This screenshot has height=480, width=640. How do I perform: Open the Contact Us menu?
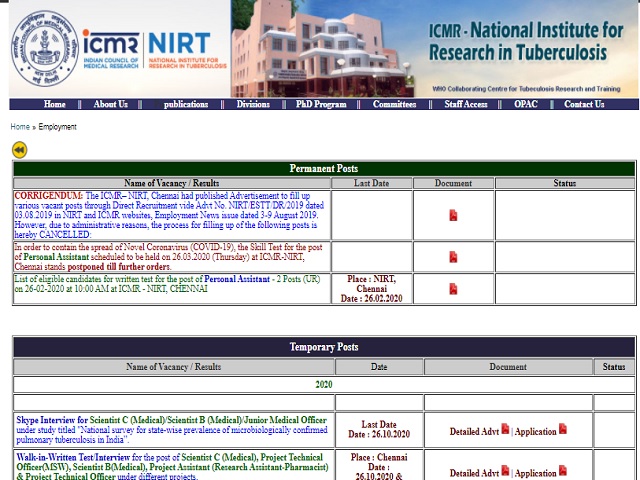point(584,104)
